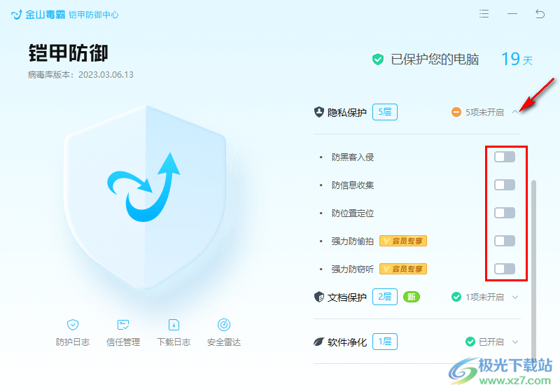The height and width of the screenshot is (392, 560).
Task: Expand the 文档保护 section chevron
Action: (515, 297)
